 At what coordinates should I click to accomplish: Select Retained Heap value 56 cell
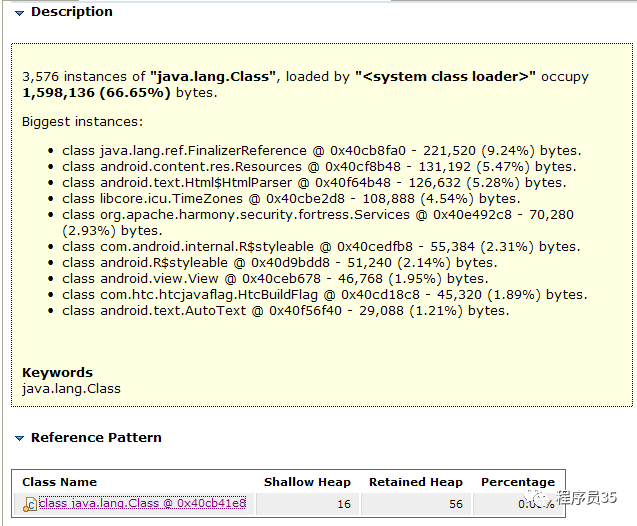pos(416,504)
